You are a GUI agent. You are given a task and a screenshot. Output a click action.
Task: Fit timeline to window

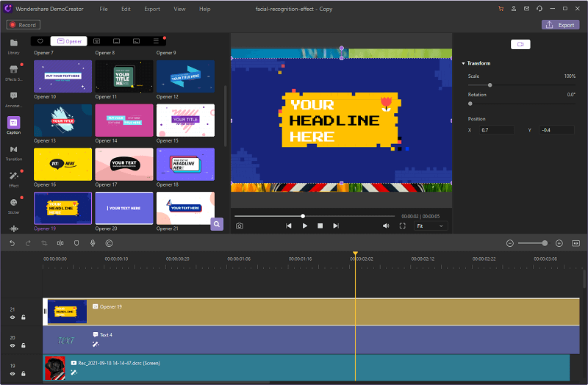coord(576,243)
